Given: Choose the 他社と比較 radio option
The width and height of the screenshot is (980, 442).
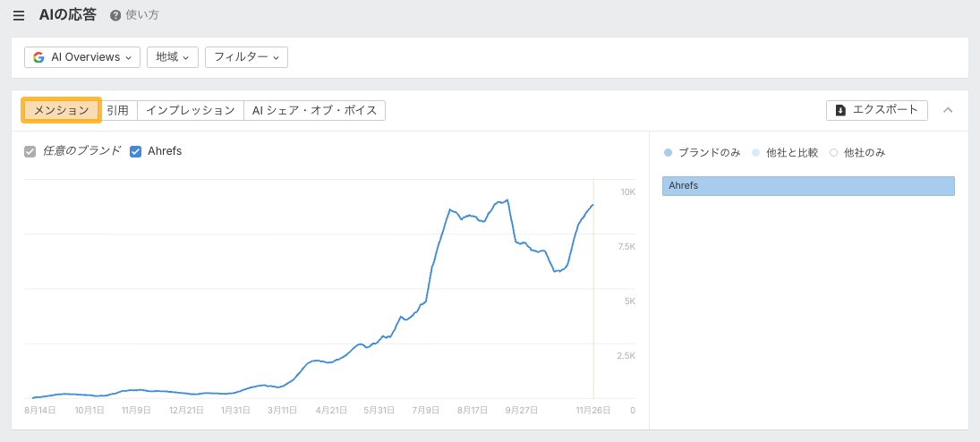Looking at the screenshot, I should pos(756,153).
